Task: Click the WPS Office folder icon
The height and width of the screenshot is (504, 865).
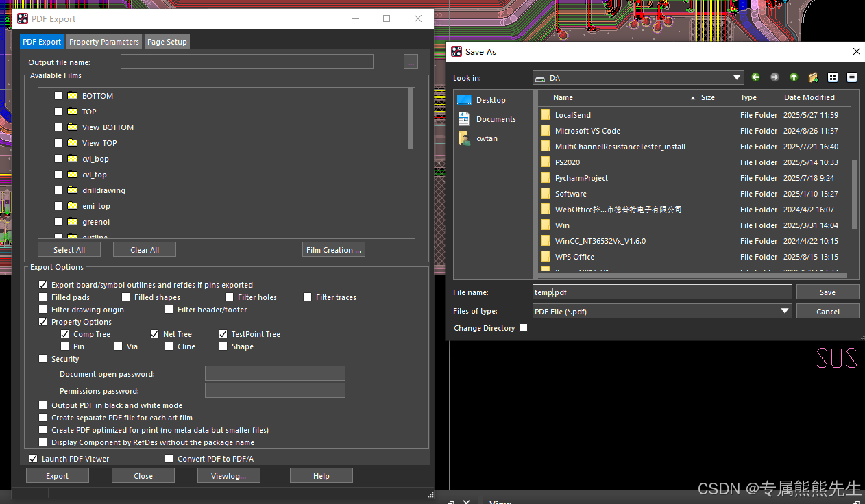Action: click(546, 257)
